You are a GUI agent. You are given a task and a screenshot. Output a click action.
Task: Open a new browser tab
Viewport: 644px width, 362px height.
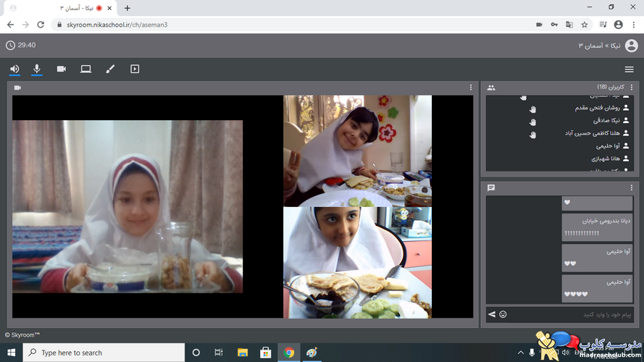point(127,8)
